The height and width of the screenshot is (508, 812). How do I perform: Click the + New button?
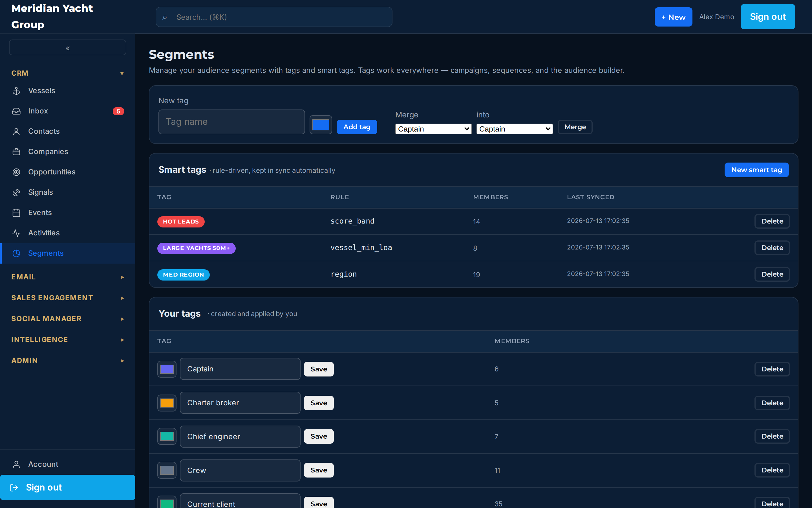pos(673,17)
